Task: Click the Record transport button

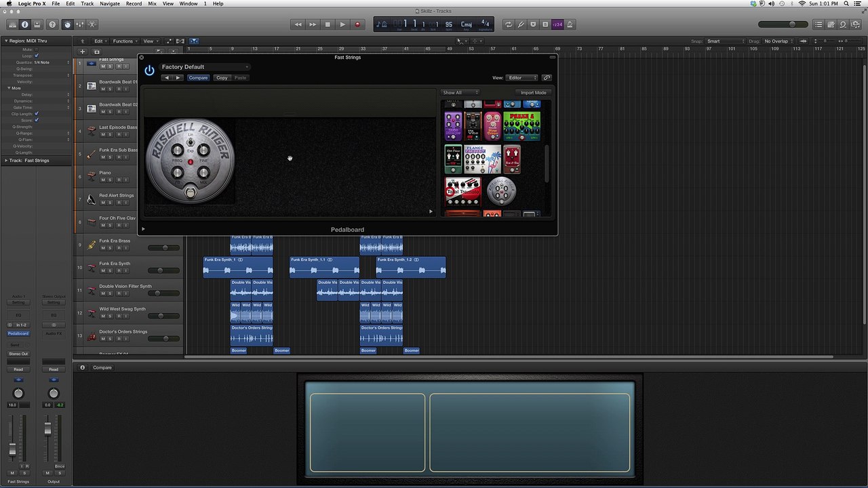Action: 357,24
